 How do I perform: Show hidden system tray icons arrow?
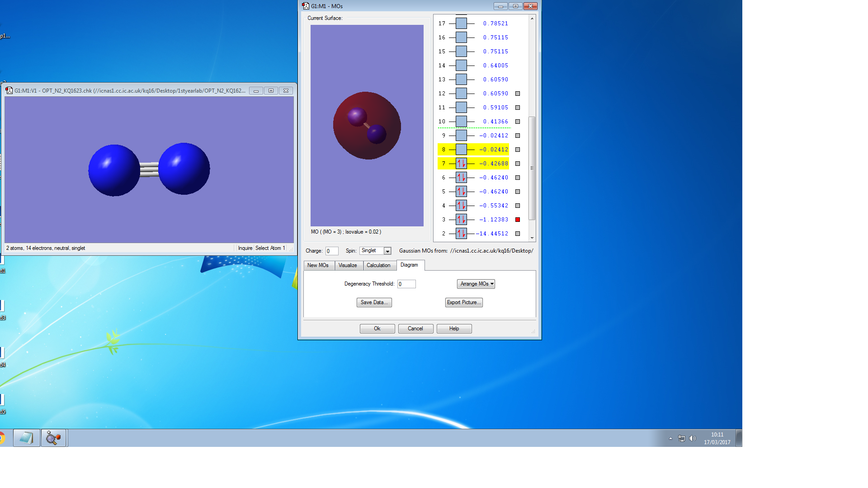click(x=670, y=438)
